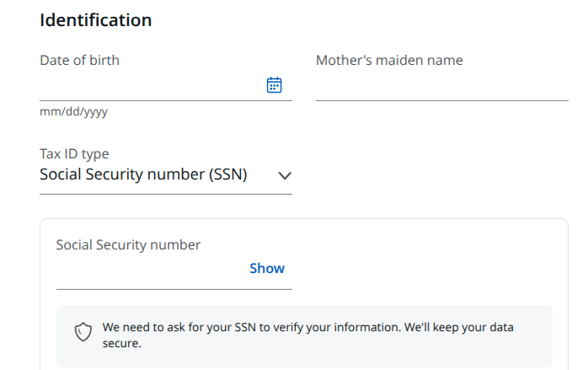Expand the Tax ID type chevron arrow
The image size is (588, 370).
285,175
